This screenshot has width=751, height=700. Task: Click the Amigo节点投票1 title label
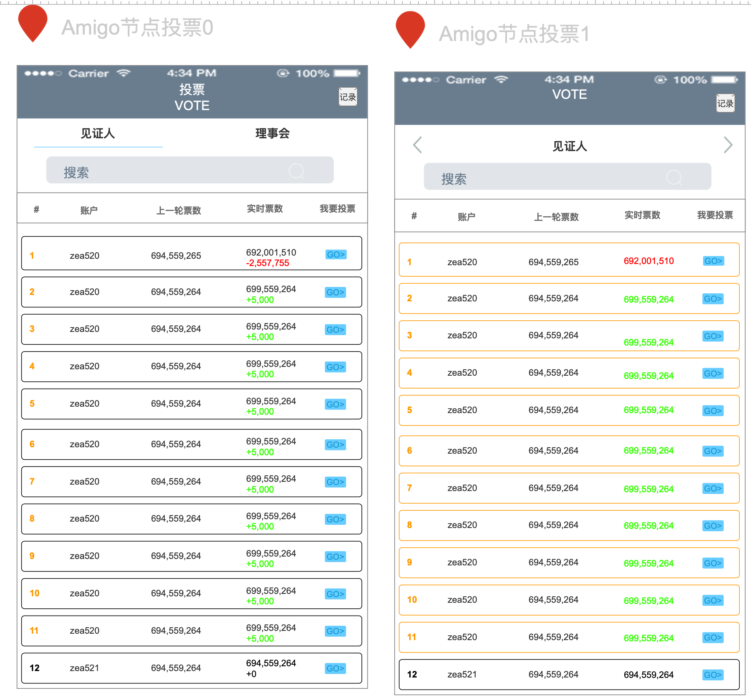pyautogui.click(x=514, y=34)
